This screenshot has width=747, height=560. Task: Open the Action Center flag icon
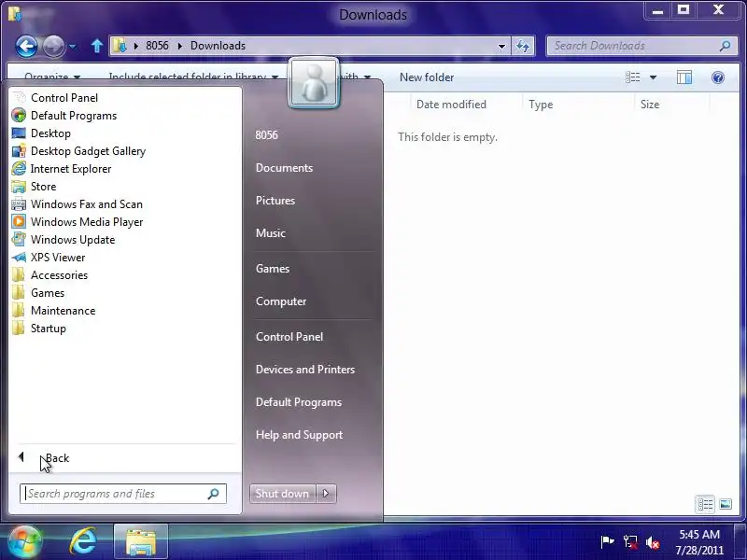607,542
